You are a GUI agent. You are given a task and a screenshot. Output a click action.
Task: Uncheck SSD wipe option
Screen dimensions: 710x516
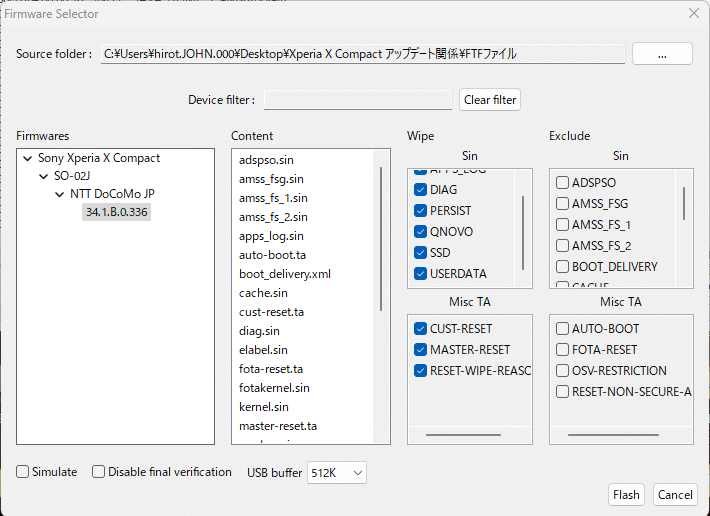click(420, 253)
